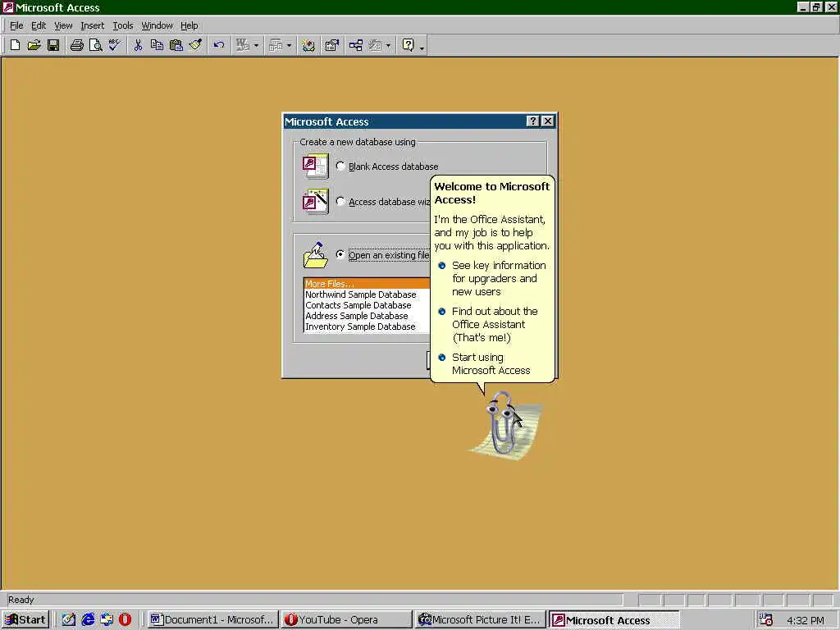
Task: Click the Office Assistant help icon
Action: click(409, 45)
